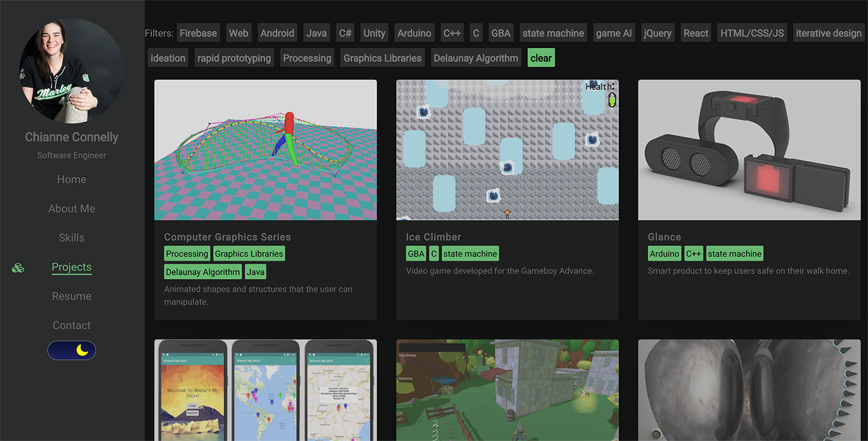Click the Ice Climber project thumbnail

pos(507,150)
